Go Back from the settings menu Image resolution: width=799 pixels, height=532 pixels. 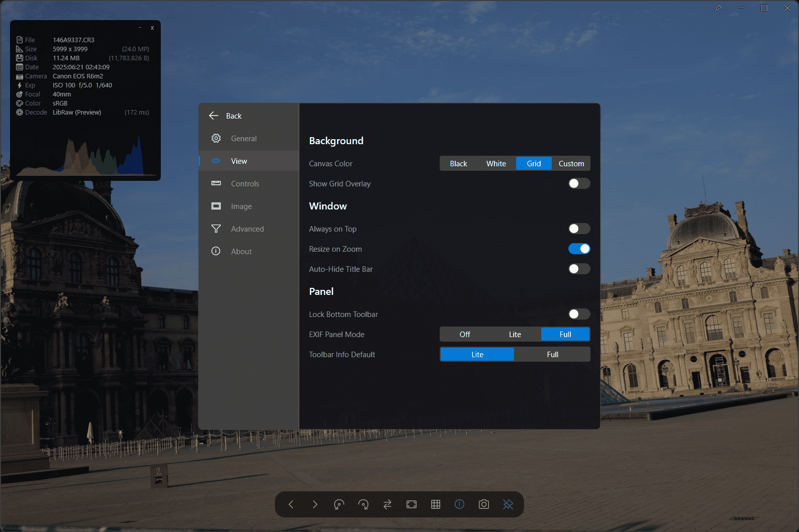tap(226, 116)
